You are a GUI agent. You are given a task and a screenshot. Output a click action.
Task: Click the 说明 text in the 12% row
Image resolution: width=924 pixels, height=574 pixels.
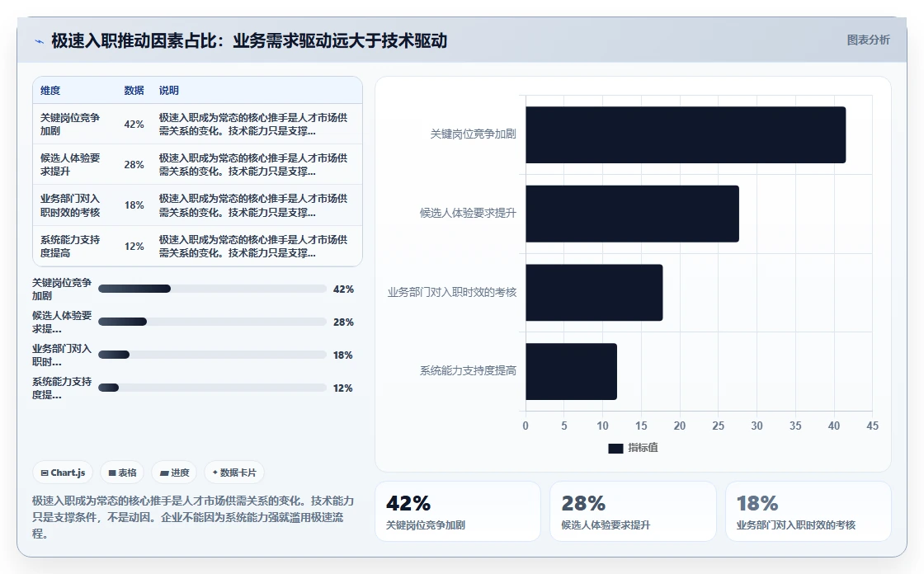tap(253, 247)
